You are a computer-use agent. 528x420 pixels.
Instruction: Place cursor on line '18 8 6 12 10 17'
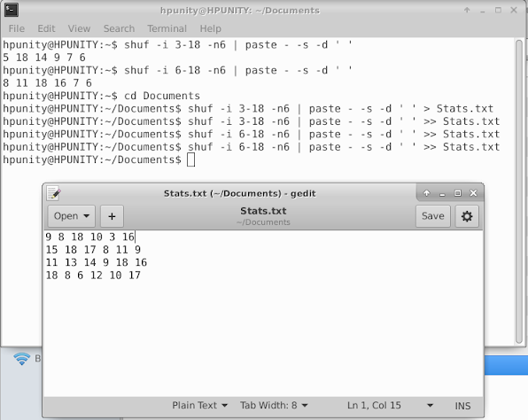pos(93,276)
